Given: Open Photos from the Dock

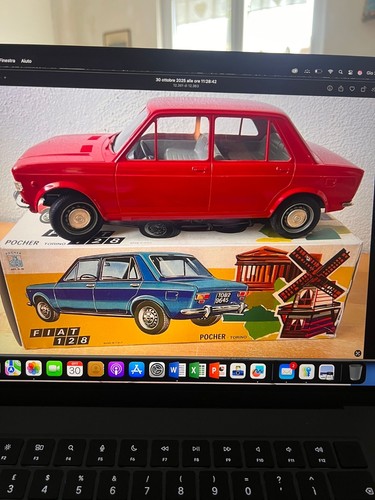Looking at the screenshot, I should point(33,368).
